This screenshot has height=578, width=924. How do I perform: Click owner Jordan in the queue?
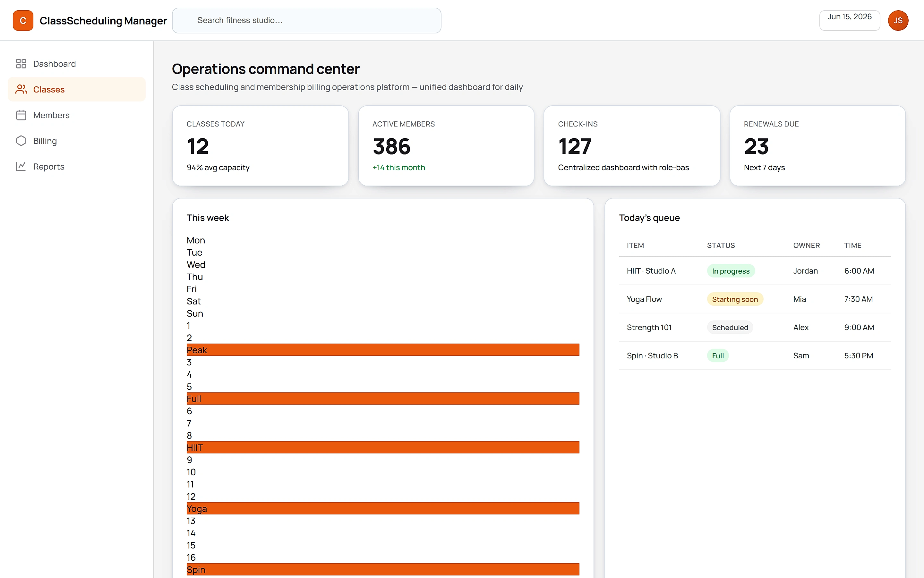coord(805,271)
